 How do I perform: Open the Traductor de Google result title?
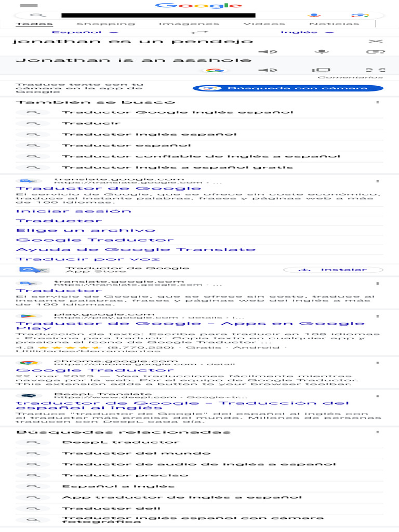pos(109,188)
